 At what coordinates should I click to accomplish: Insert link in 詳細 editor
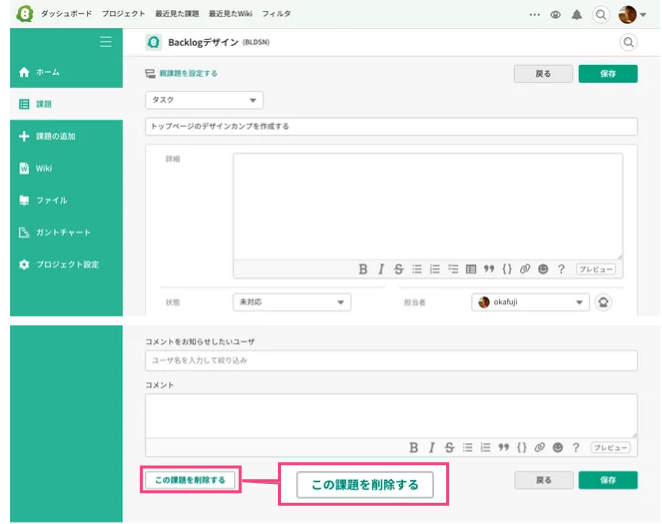tap(525, 269)
